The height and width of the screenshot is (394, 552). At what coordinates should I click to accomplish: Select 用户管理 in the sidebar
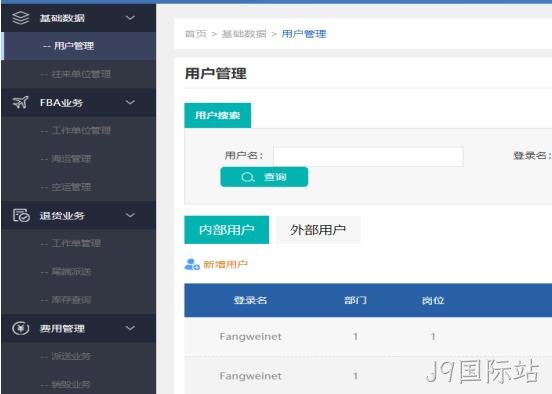79,46
